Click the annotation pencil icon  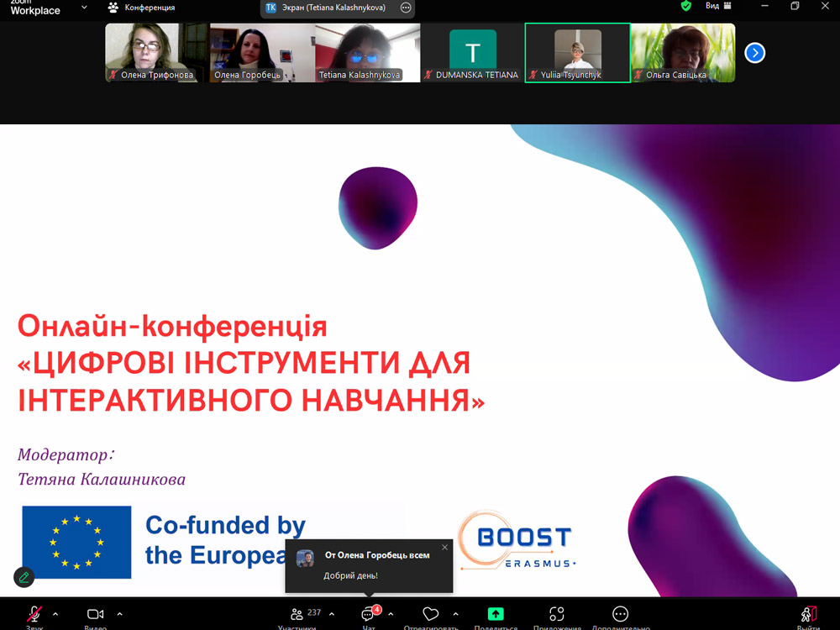tap(24, 577)
